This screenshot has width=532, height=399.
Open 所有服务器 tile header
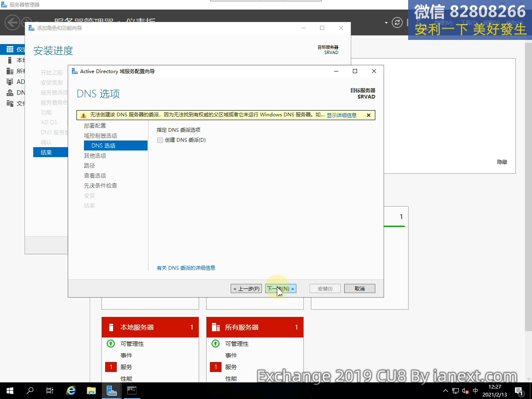[x=255, y=327]
